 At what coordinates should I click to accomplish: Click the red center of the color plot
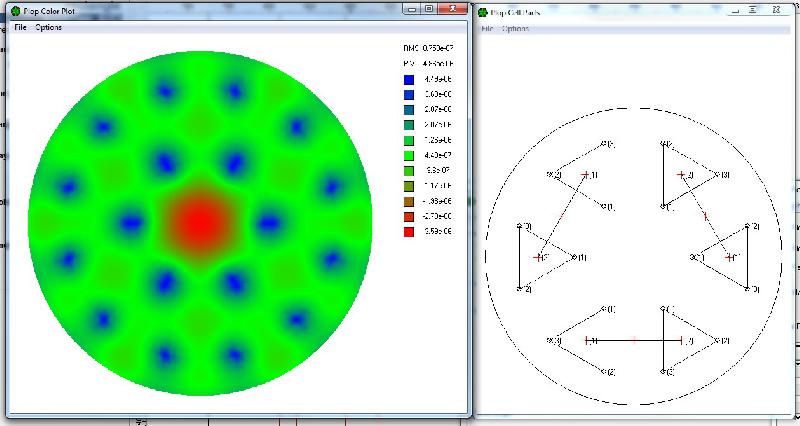(x=200, y=223)
